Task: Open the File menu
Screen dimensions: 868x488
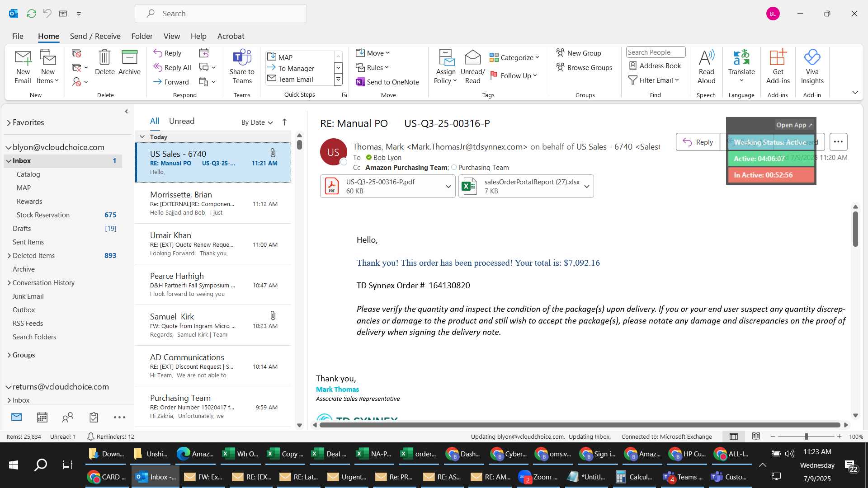Action: click(x=18, y=36)
